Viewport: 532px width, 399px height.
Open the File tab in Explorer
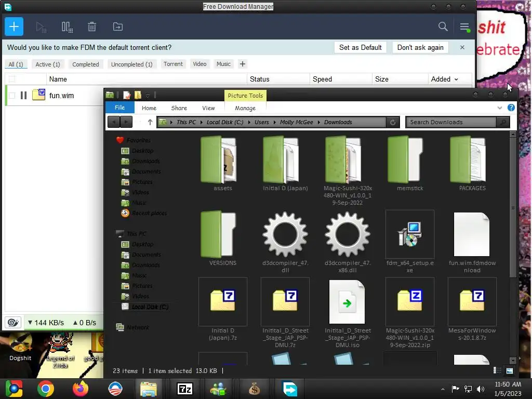click(120, 108)
